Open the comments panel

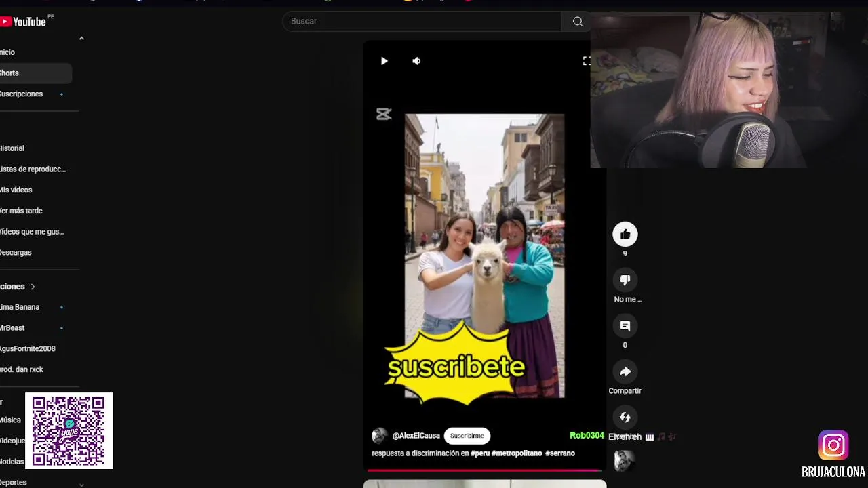[625, 326]
